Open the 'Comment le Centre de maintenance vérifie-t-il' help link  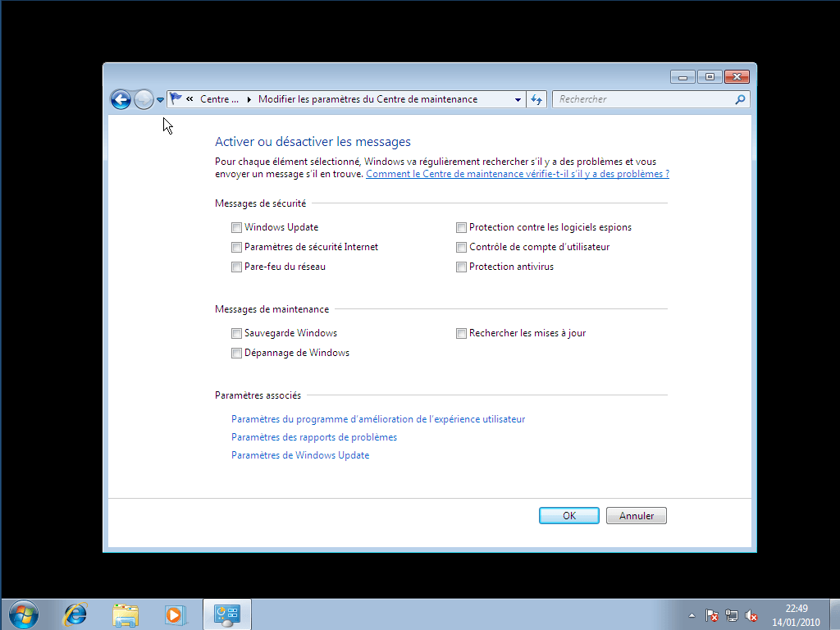(518, 174)
